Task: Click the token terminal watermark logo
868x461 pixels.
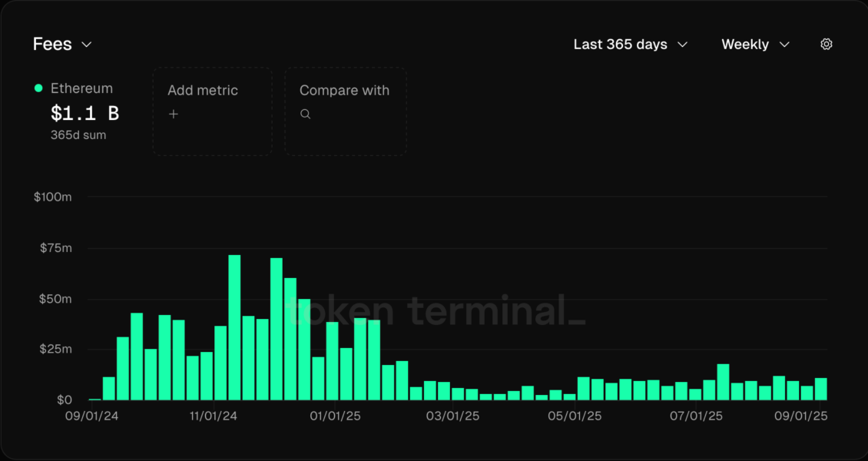Action: click(x=436, y=311)
